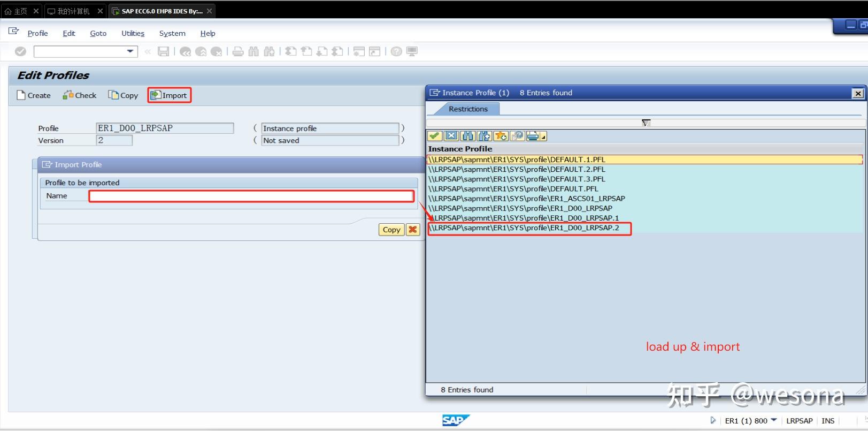Click Find binoculars in hit list toolbar
Image resolution: width=868 pixels, height=431 pixels.
[x=468, y=136]
